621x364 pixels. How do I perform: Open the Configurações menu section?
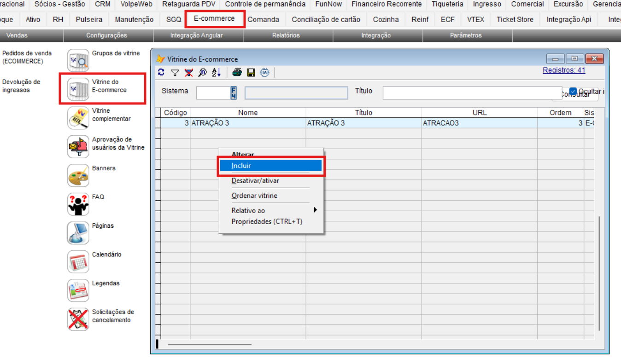pos(106,35)
